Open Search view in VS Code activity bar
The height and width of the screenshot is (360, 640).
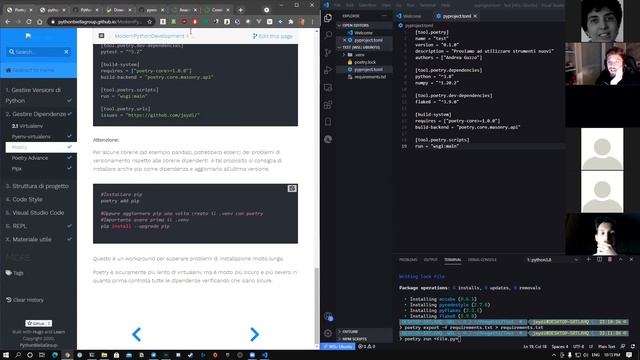pos(328,35)
